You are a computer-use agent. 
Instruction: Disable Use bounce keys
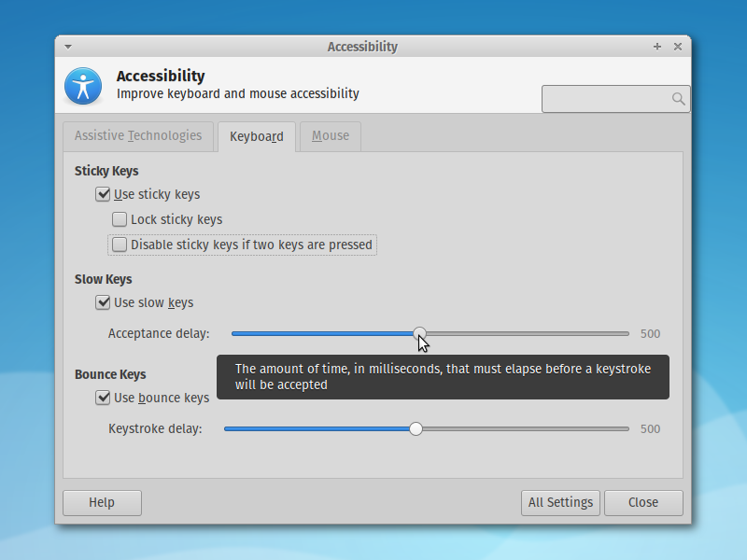tap(103, 398)
